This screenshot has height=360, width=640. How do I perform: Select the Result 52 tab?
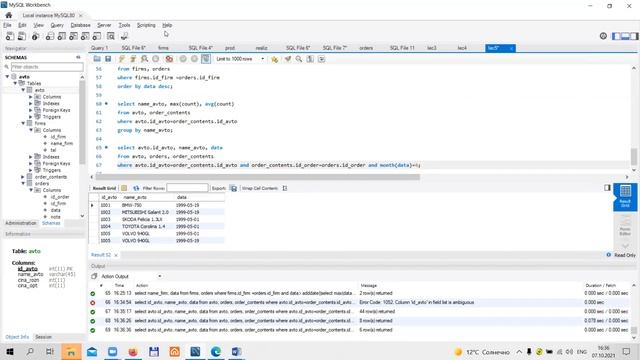[x=101, y=255]
